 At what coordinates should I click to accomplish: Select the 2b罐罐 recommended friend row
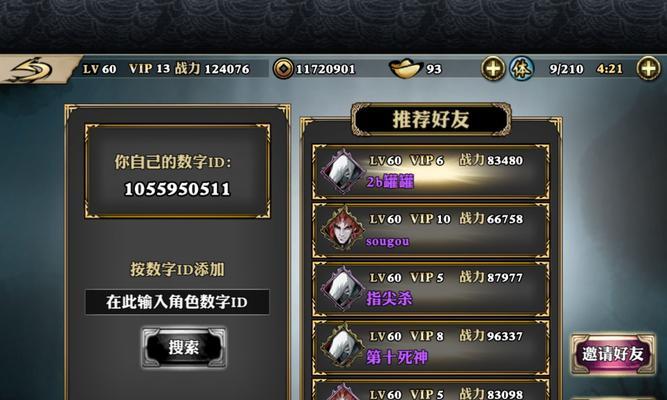pyautogui.click(x=431, y=172)
